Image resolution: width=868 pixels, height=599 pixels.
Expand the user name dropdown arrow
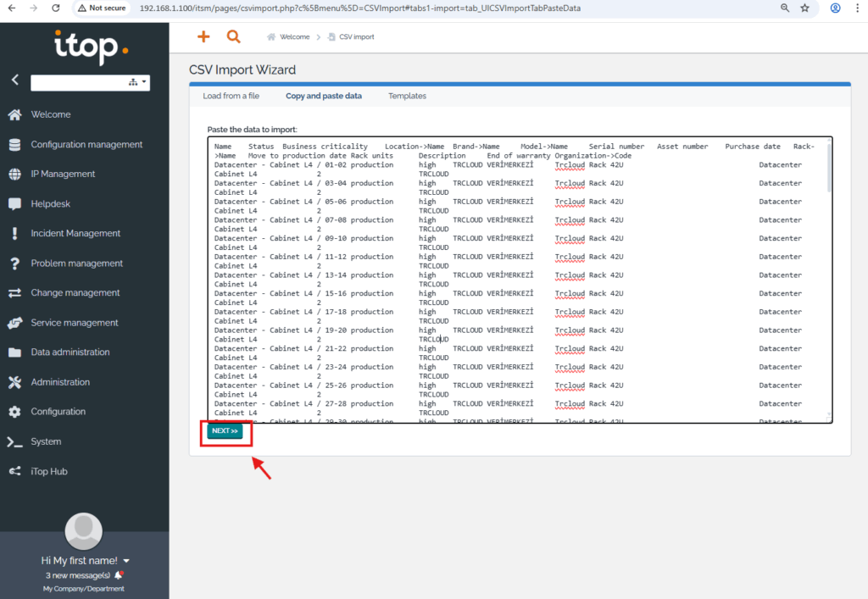click(126, 561)
